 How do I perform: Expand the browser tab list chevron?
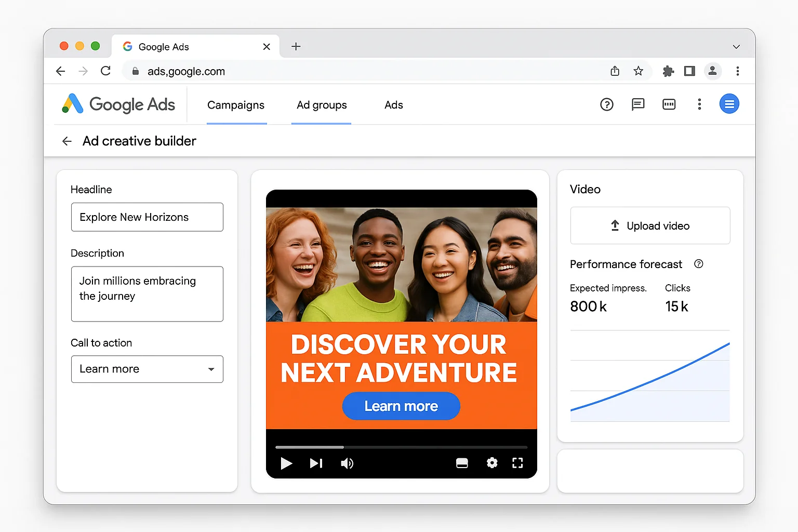point(736,46)
